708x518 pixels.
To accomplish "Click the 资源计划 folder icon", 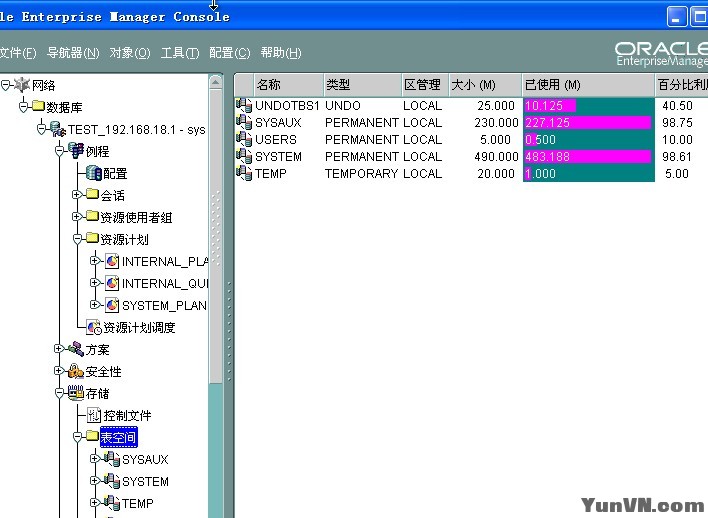I will (x=92, y=238).
